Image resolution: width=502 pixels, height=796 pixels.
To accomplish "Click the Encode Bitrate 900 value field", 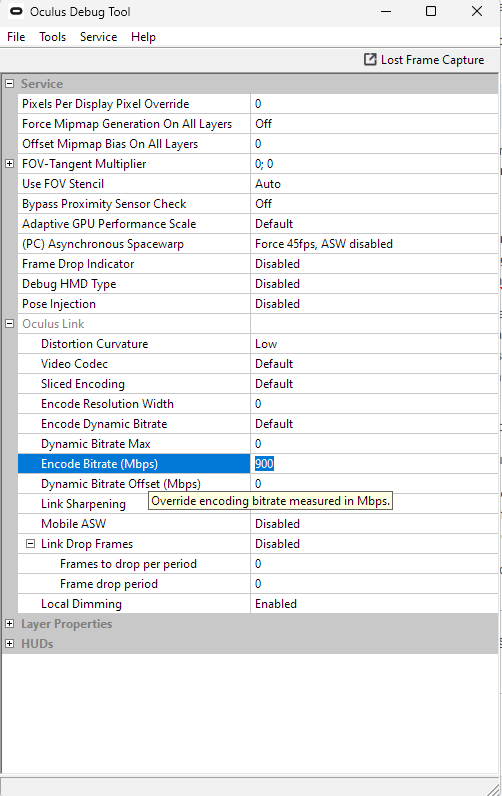I will [374, 463].
